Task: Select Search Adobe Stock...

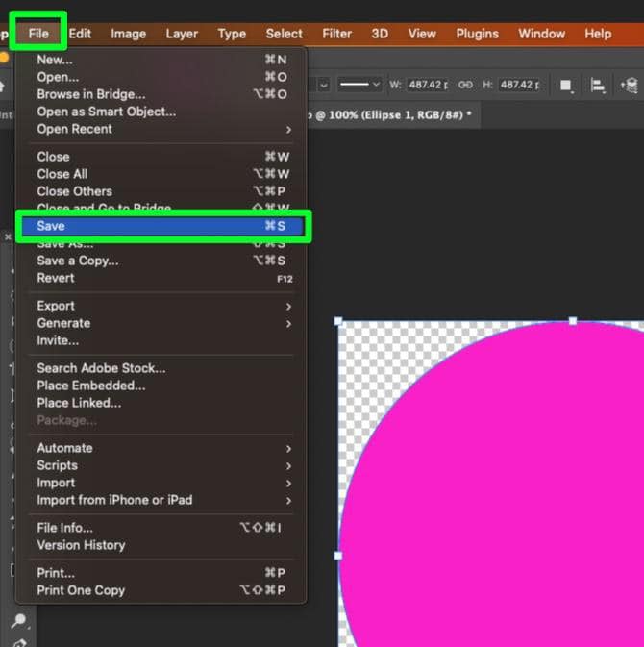Action: [x=163, y=368]
